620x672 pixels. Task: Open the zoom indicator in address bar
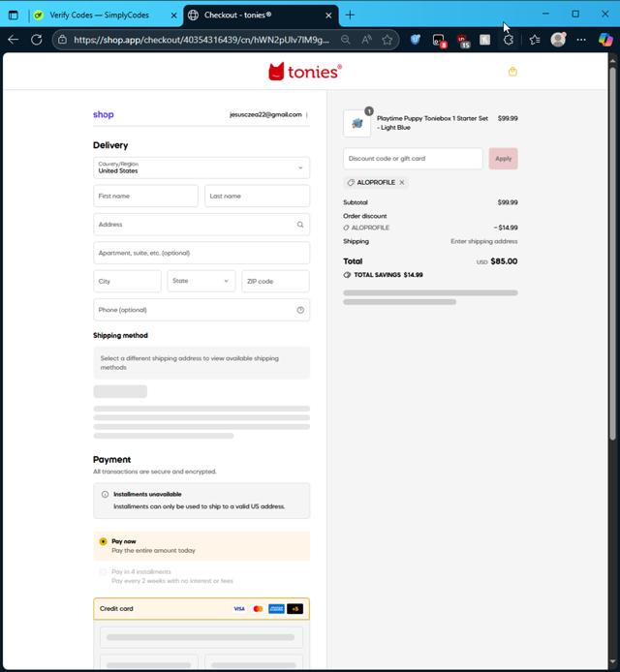346,40
